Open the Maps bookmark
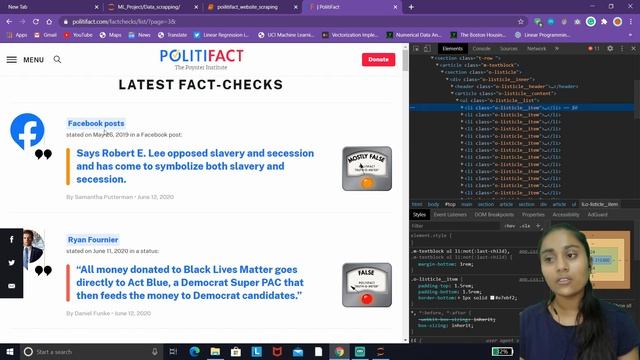Image resolution: width=640 pixels, height=360 pixels. point(110,35)
